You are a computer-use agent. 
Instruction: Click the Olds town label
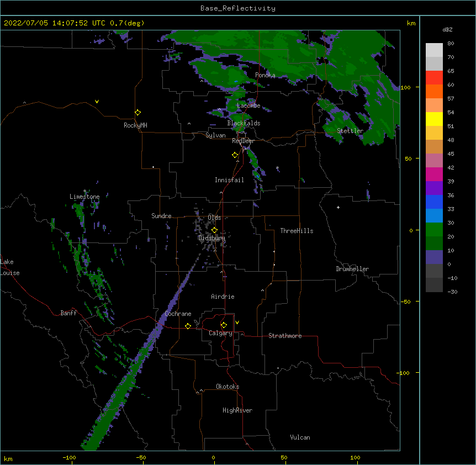214,218
